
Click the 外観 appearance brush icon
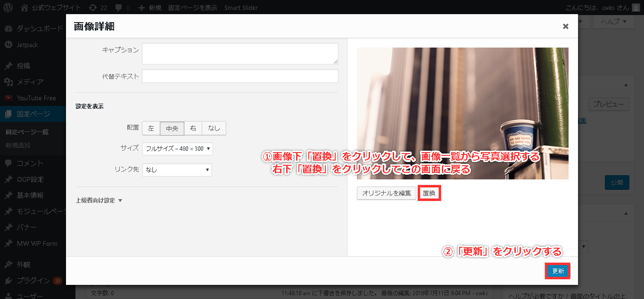(x=8, y=264)
